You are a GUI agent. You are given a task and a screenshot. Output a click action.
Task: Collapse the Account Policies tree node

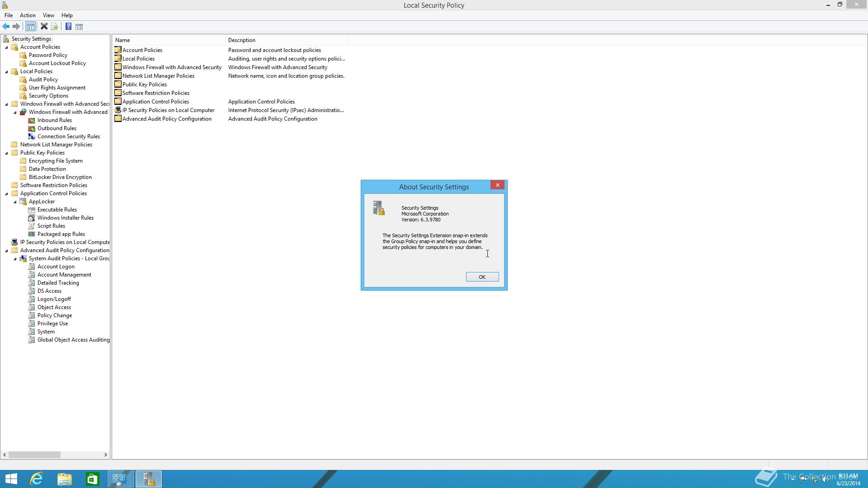[6, 47]
